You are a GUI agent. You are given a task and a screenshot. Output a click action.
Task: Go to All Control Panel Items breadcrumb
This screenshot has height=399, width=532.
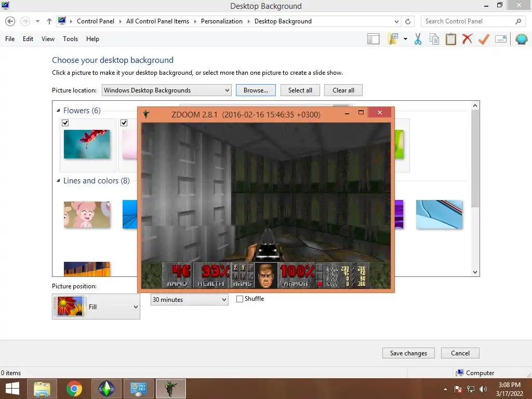(157, 21)
